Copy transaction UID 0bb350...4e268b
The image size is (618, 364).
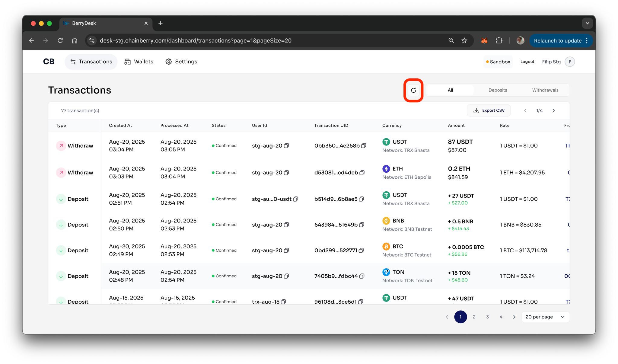(364, 146)
